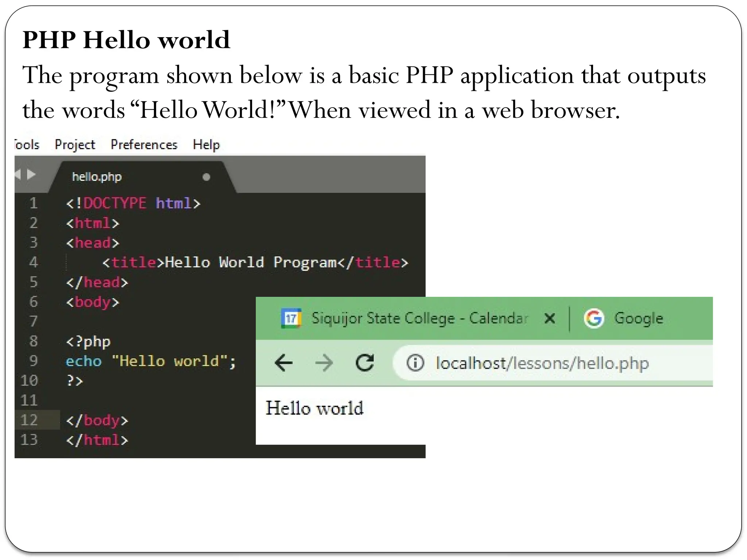Click the echo "Hello world"; code line

pyautogui.click(x=151, y=361)
